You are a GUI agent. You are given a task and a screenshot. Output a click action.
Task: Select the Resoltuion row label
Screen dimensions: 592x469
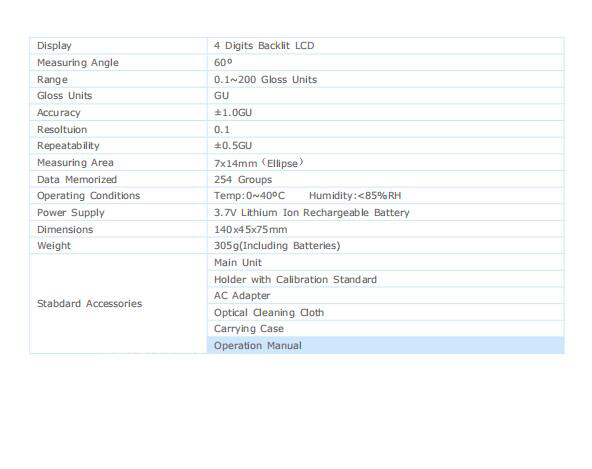(62, 130)
